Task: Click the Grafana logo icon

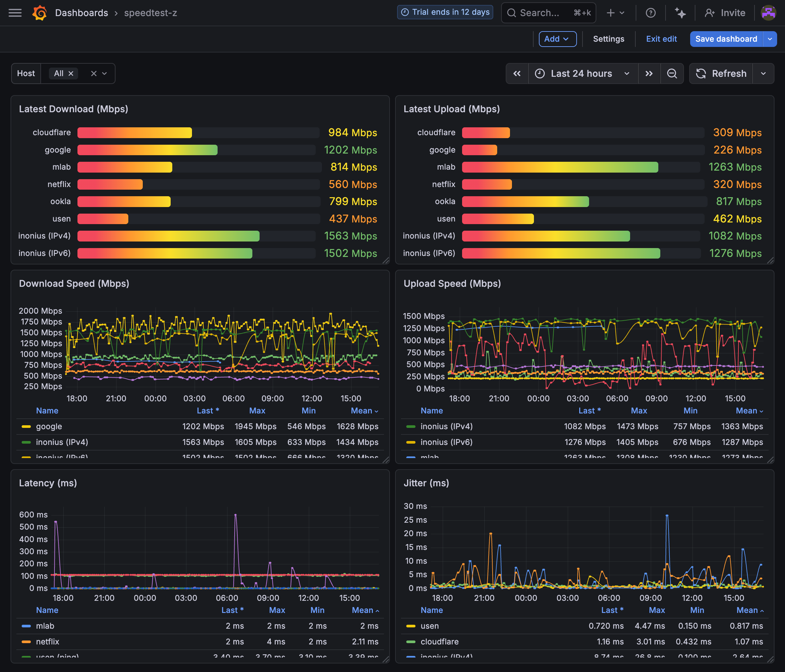Action: 39,13
